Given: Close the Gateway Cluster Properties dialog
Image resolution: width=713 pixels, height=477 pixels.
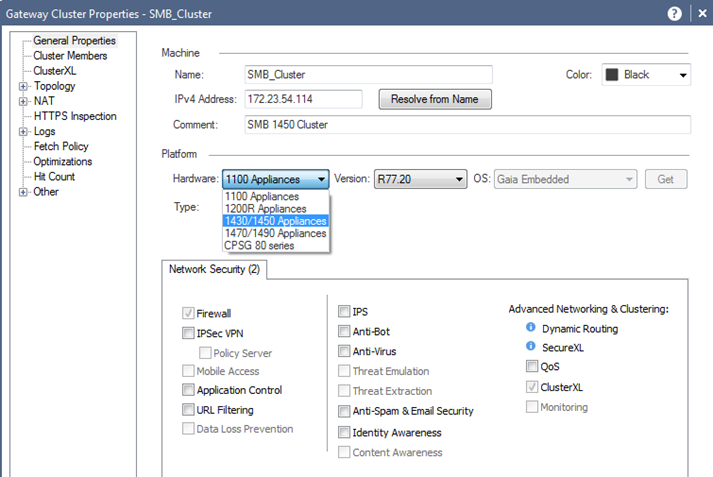Looking at the screenshot, I should (703, 14).
